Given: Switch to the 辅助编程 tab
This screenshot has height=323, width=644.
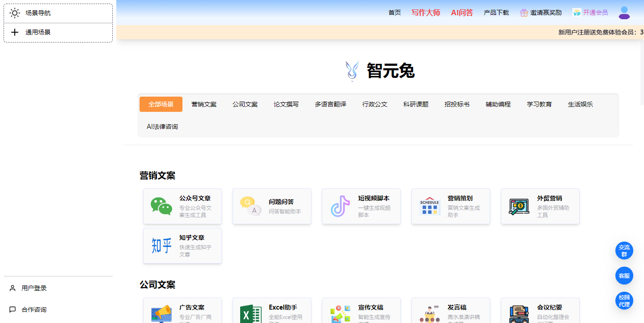Looking at the screenshot, I should tap(498, 104).
